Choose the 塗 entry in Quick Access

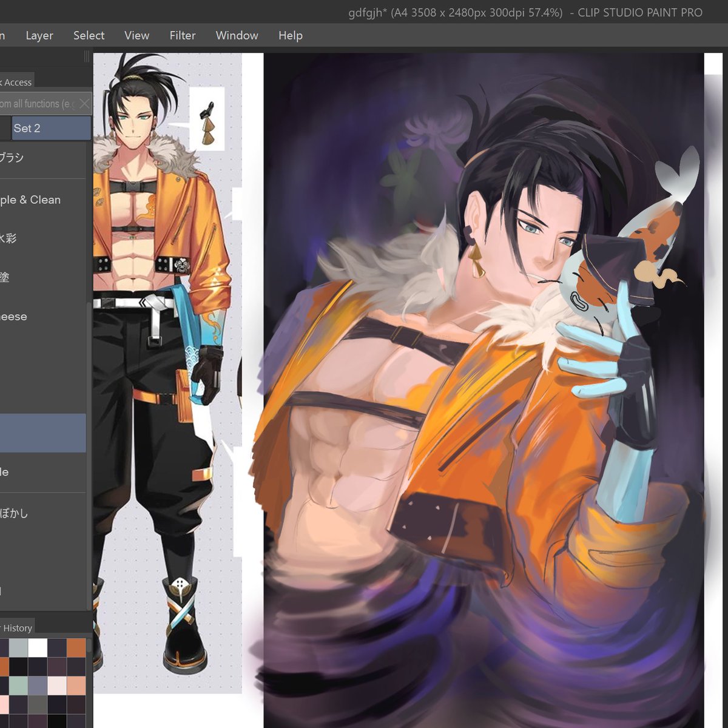[42, 278]
